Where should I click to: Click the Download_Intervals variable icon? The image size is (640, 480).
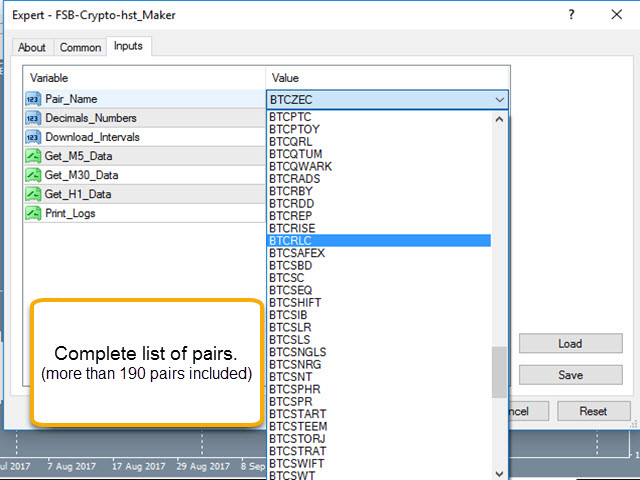[x=33, y=137]
